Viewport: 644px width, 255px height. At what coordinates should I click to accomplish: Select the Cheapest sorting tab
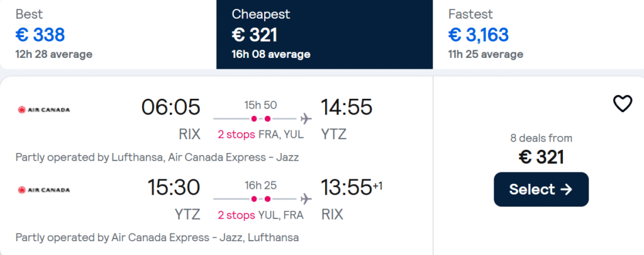pyautogui.click(x=324, y=35)
